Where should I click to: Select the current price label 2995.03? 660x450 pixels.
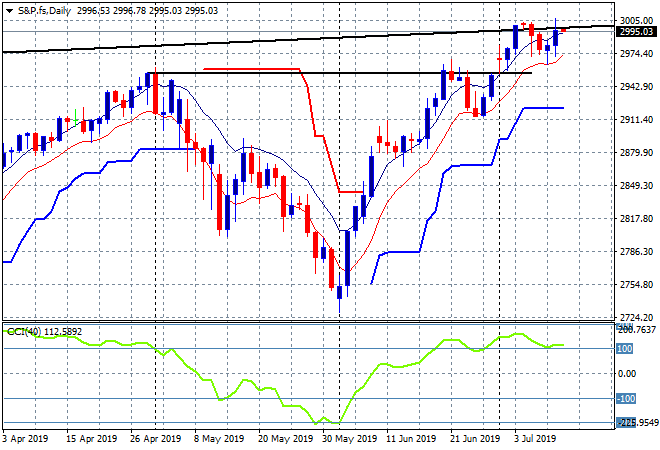[x=636, y=32]
